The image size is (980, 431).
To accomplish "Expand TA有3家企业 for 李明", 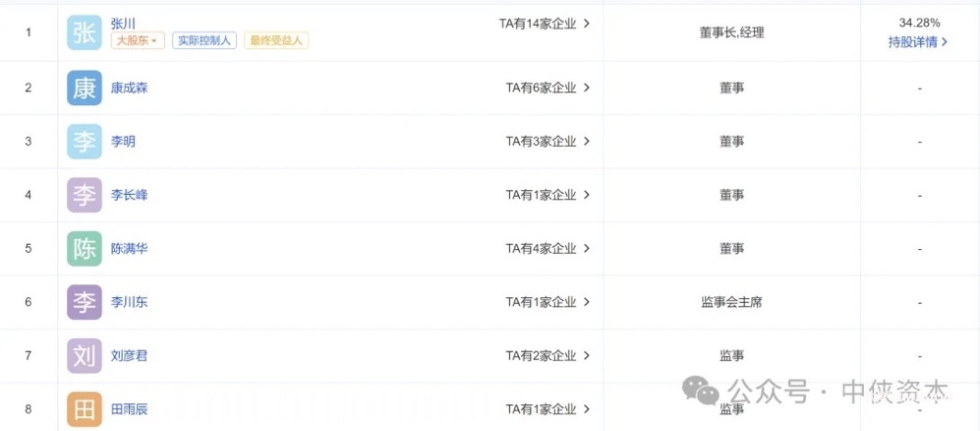I will [548, 142].
